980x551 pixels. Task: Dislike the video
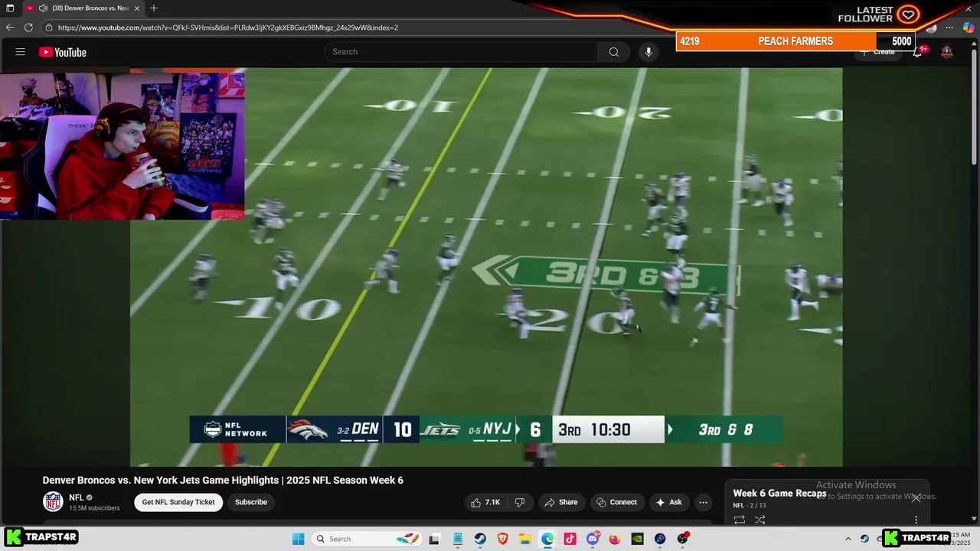pyautogui.click(x=520, y=502)
